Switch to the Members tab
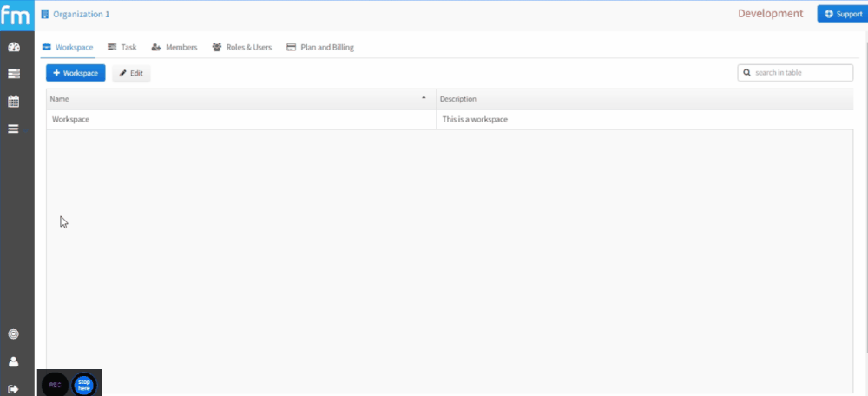The image size is (868, 396). click(174, 48)
